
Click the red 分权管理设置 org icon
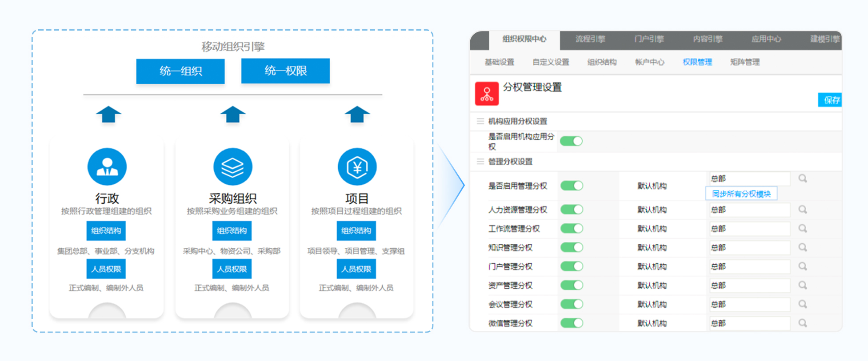[x=487, y=94]
